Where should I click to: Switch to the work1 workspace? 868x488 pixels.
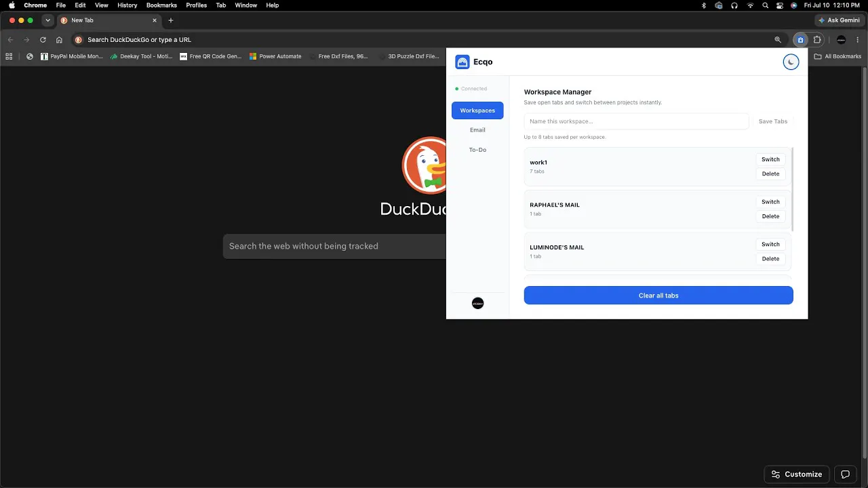click(x=770, y=159)
